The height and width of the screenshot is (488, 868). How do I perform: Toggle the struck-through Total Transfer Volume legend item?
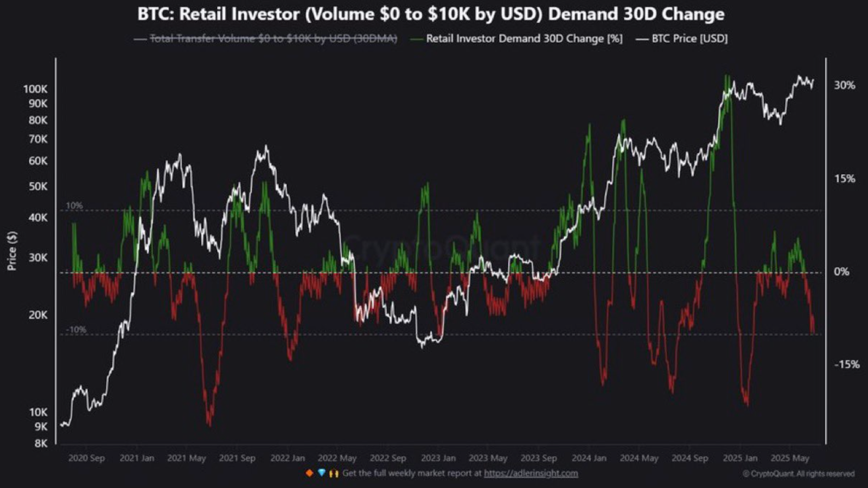[x=266, y=38]
